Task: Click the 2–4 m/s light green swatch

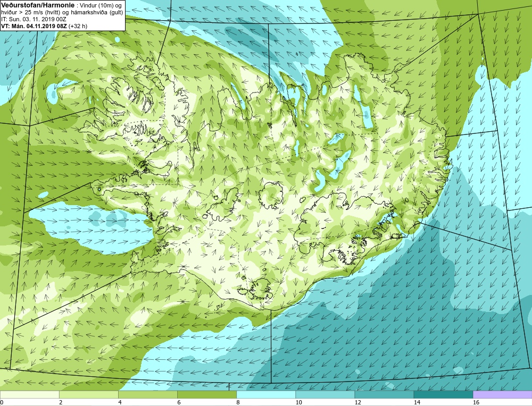Action: tap(88, 395)
